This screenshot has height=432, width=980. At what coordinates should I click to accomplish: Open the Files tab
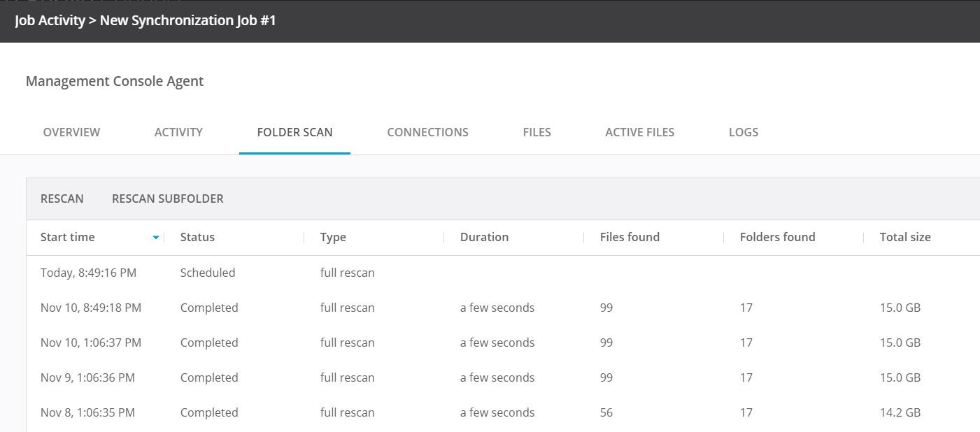click(x=537, y=132)
